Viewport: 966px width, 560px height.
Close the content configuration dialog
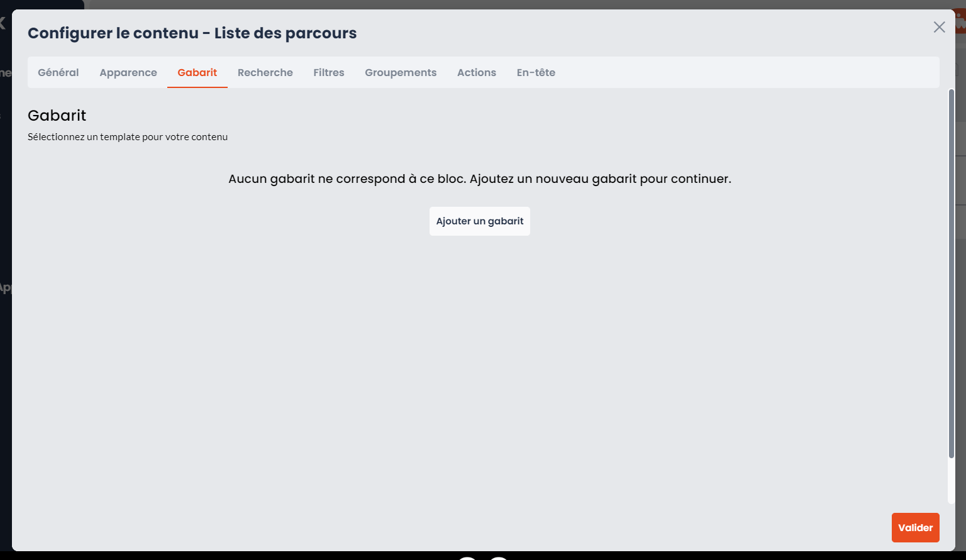[x=939, y=27]
